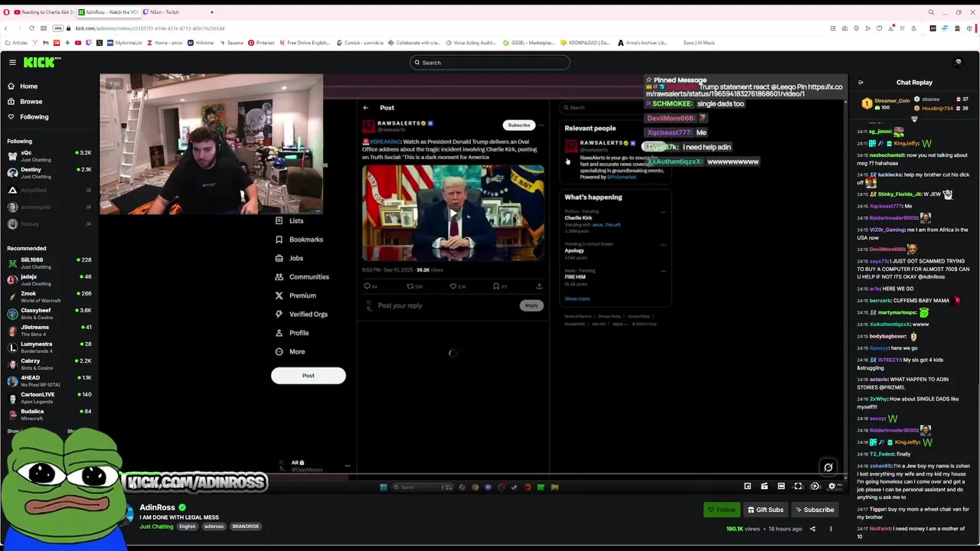The width and height of the screenshot is (980, 551).
Task: Click NotFaint username in chat
Action: coord(880,529)
